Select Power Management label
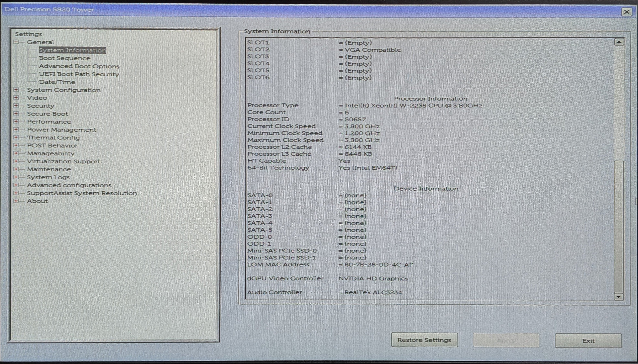 click(62, 130)
